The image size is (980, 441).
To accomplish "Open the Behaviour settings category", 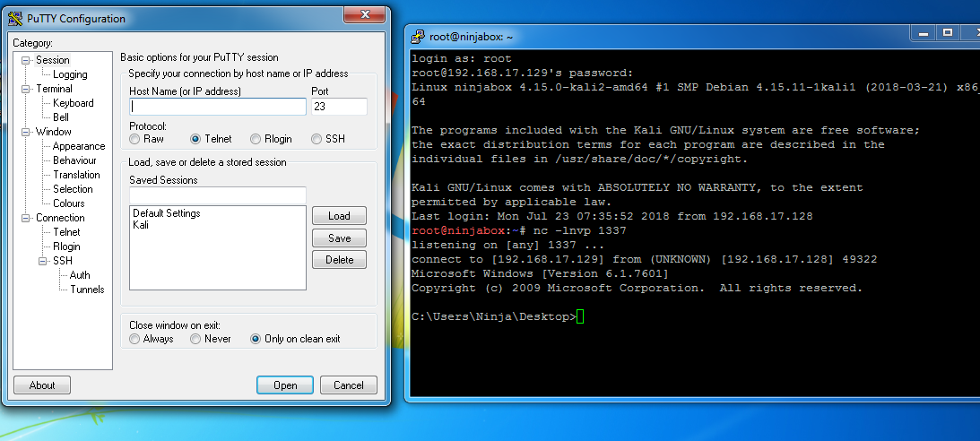I will (x=74, y=160).
